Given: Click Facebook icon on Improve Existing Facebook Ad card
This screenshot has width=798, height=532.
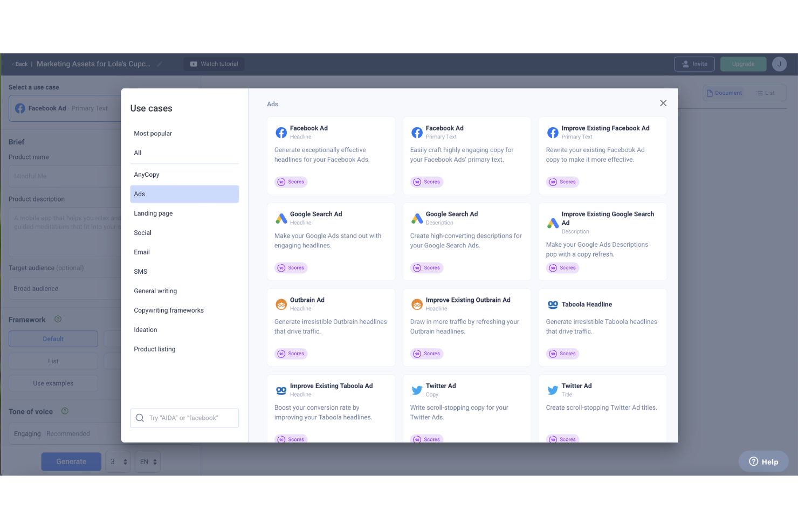Looking at the screenshot, I should pyautogui.click(x=553, y=133).
